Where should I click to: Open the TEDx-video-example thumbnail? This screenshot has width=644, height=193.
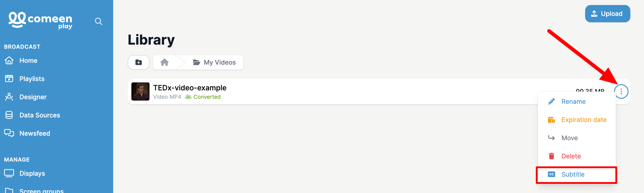(x=140, y=92)
